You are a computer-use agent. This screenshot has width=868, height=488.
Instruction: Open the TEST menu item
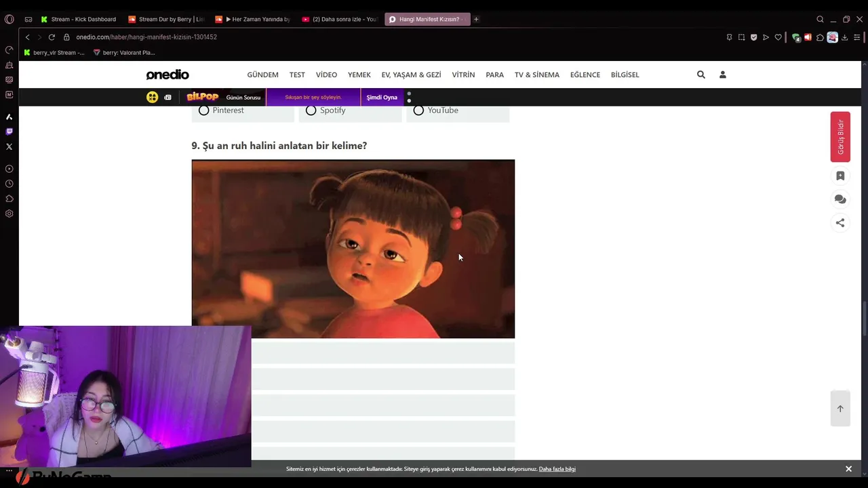297,75
